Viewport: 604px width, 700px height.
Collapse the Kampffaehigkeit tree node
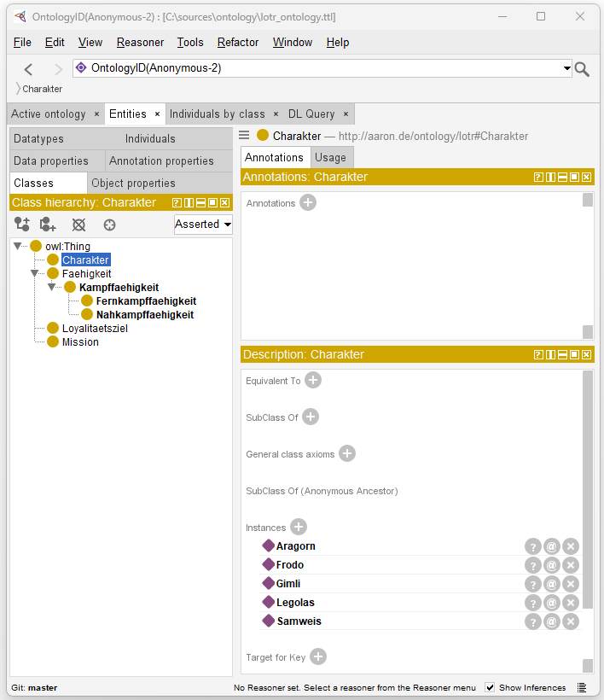[52, 288]
